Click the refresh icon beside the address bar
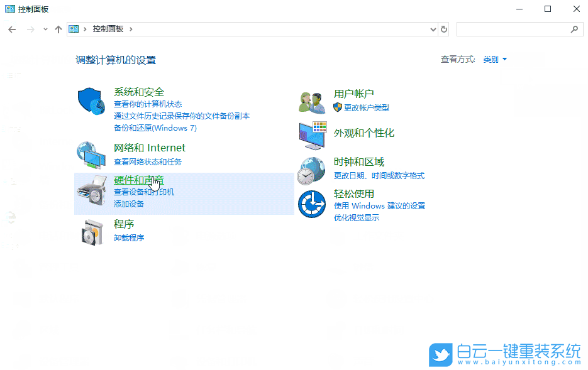Viewport: 588px width, 370px height. 445,28
